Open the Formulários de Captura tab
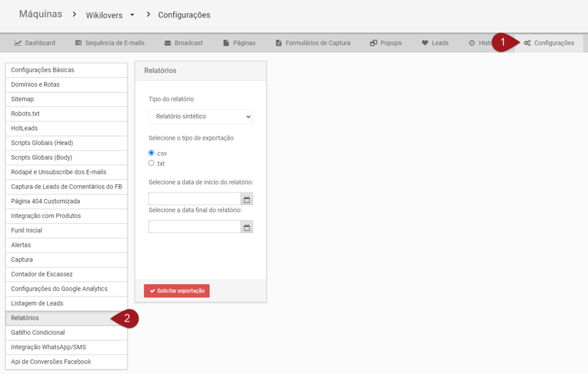Viewport: 588px width, 374px height. (x=313, y=43)
